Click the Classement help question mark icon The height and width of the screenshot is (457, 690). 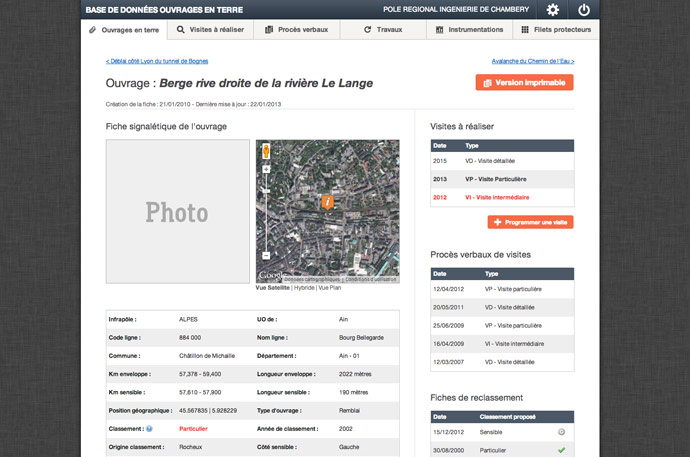coord(149,428)
